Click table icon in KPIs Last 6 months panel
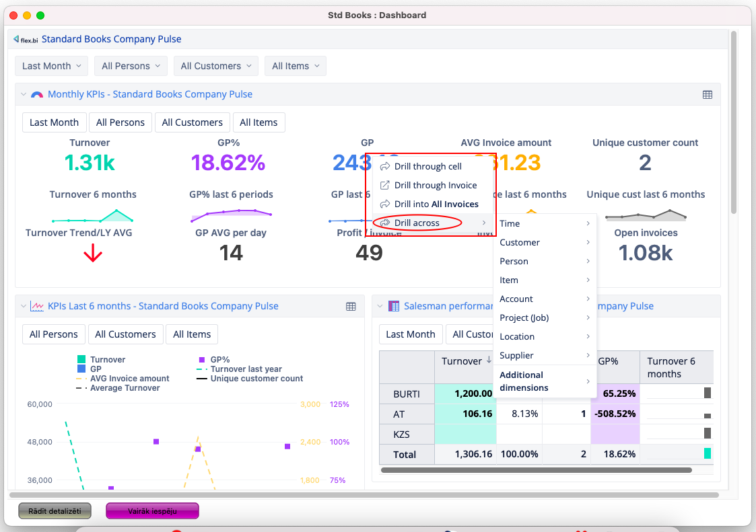 pyautogui.click(x=351, y=307)
